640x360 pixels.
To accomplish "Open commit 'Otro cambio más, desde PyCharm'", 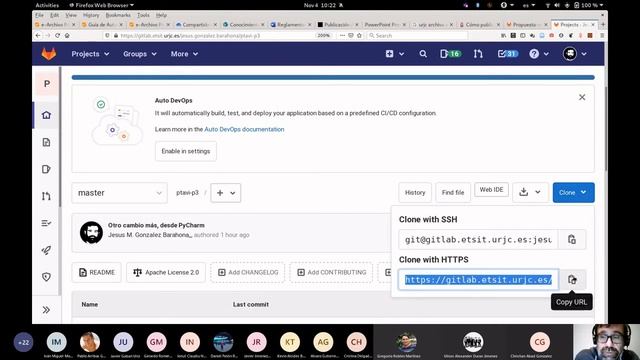I will (x=156, y=225).
